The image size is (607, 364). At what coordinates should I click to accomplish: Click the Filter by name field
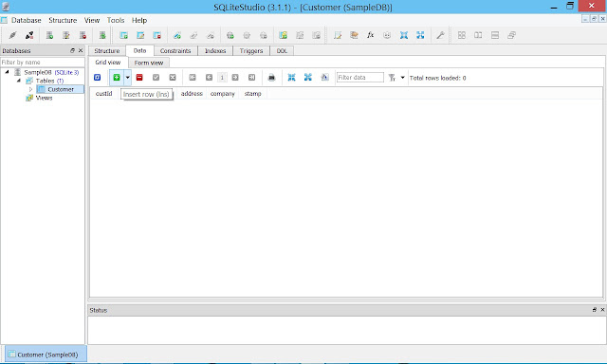(42, 62)
